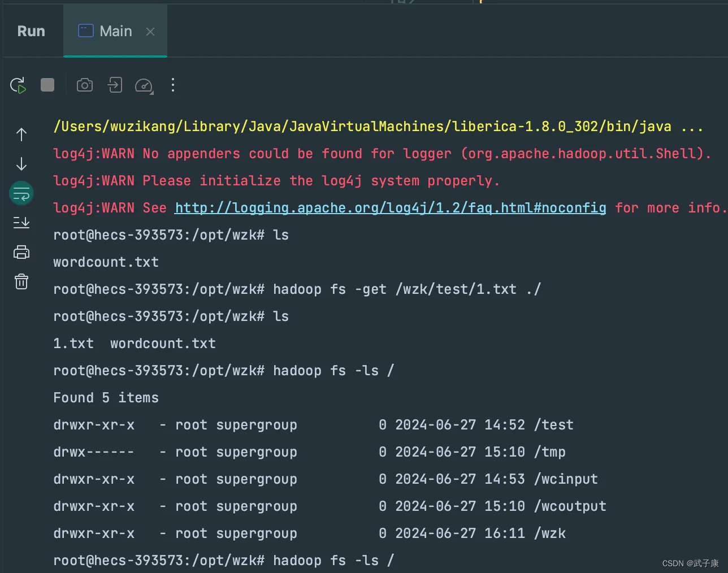This screenshot has width=728, height=573.
Task: Open the log4j noconfig FAQ link
Action: 390,207
